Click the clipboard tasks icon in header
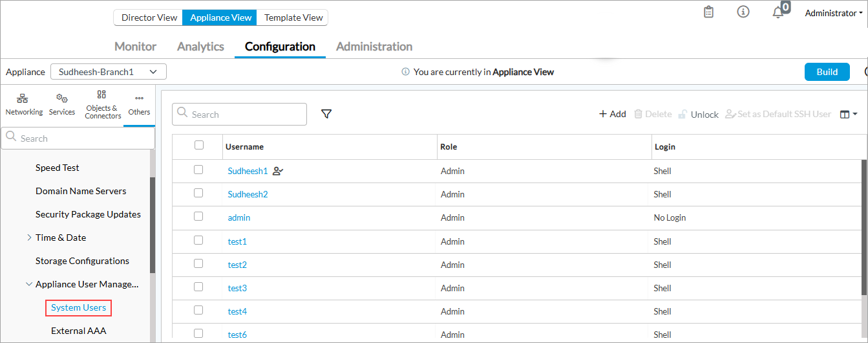 click(x=709, y=12)
